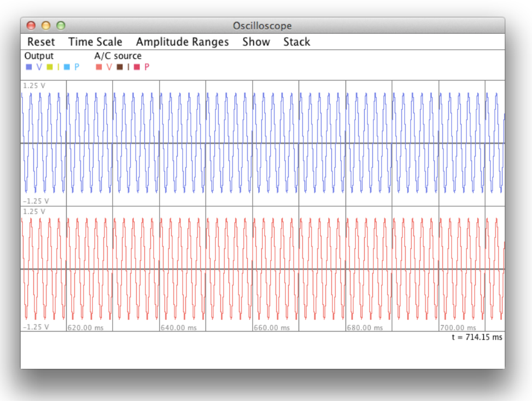Click the 700.00 ms time marker
This screenshot has width=532, height=401.
pyautogui.click(x=458, y=328)
